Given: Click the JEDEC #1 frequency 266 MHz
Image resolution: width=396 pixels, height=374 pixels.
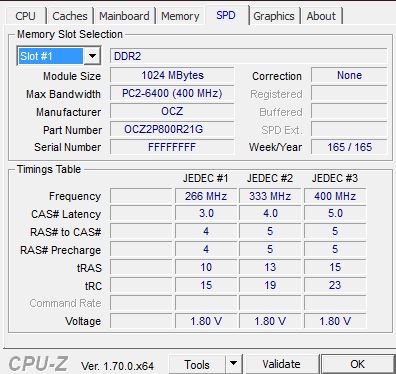Looking at the screenshot, I should click(206, 196).
